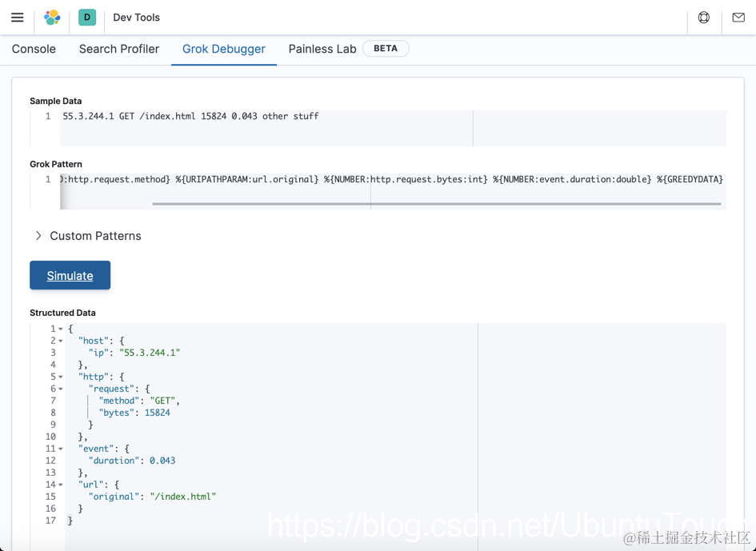756x551 pixels.
Task: Collapse the "event" object fold arrow
Action: point(61,449)
